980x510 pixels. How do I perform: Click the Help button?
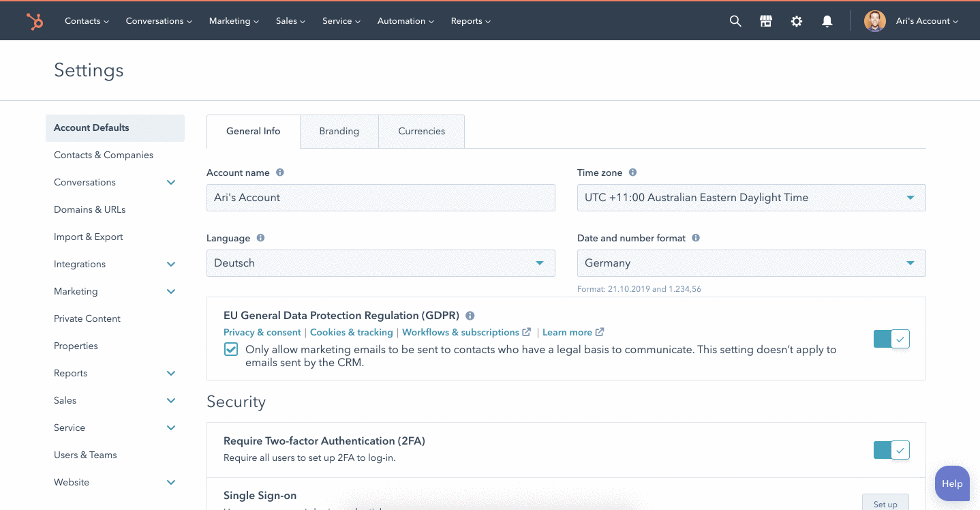952,483
